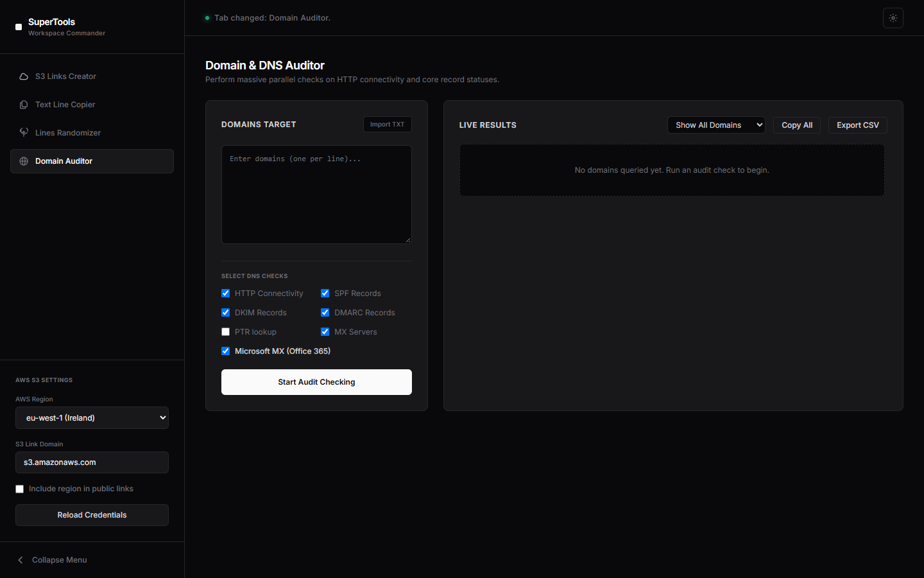This screenshot has width=924, height=578.
Task: Open the AWS Region dropdown
Action: click(92, 418)
